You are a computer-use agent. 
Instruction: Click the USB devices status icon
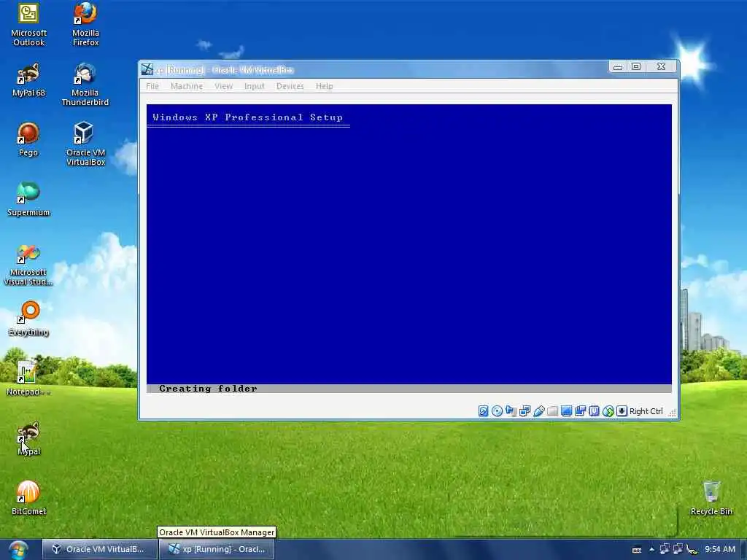[539, 411]
